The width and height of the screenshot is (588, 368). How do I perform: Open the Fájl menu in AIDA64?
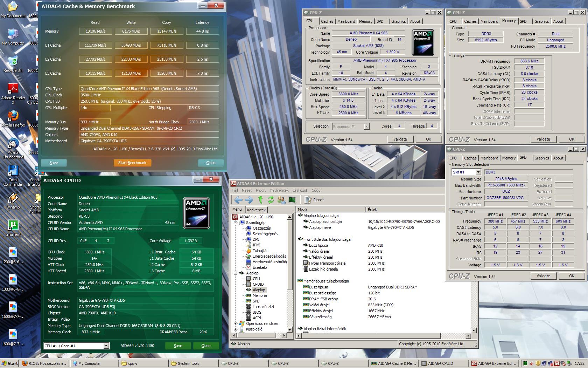pos(234,190)
